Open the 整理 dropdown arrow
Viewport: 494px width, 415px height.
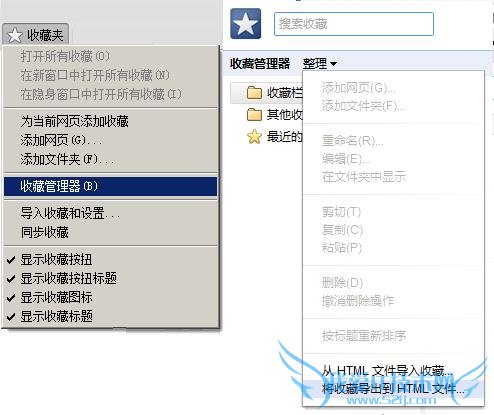click(x=333, y=63)
